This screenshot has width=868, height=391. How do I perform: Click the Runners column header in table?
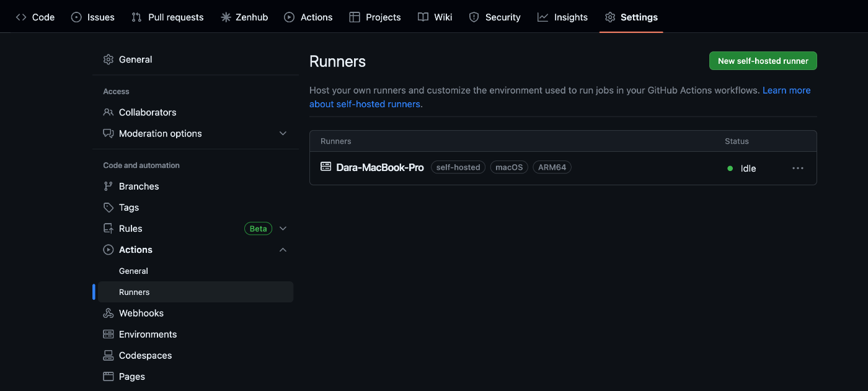336,141
